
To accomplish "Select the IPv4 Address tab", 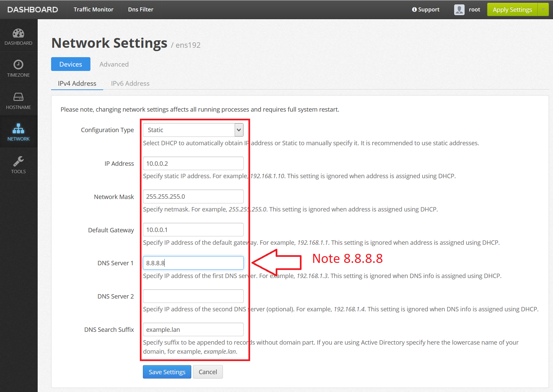I will pyautogui.click(x=77, y=83).
